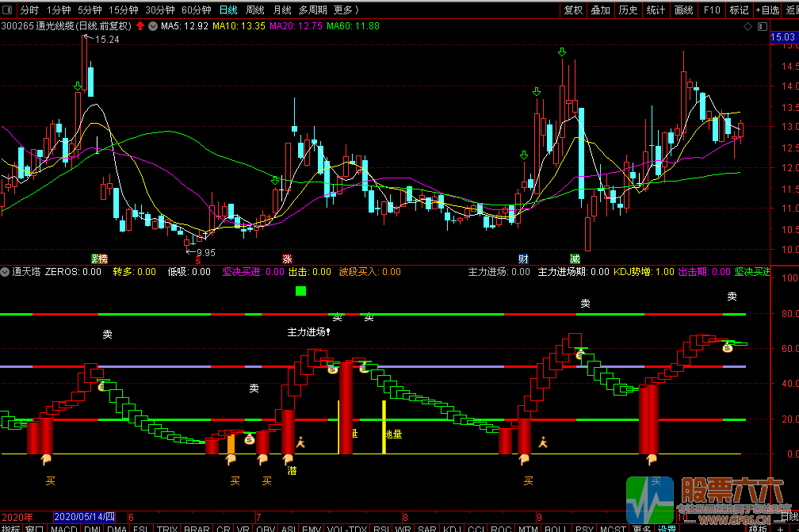Switch sub-chart to RSI indicator
This screenshot has height=532, width=799.
[x=381, y=528]
